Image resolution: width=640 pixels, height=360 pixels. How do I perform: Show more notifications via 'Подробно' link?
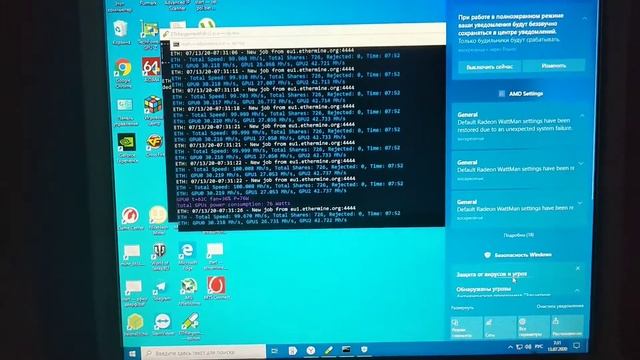coord(518,235)
